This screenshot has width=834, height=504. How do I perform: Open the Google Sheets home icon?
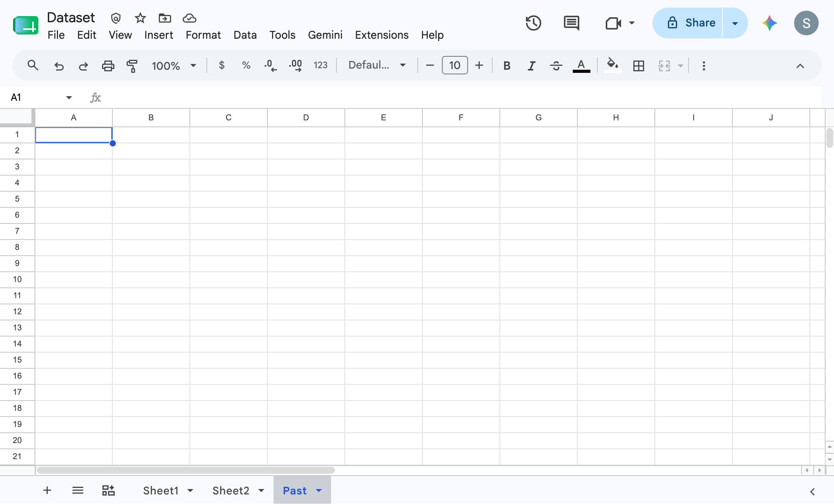click(26, 25)
